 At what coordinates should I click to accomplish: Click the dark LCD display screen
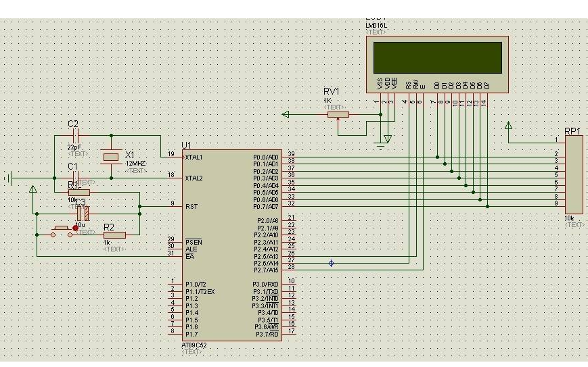coord(438,57)
